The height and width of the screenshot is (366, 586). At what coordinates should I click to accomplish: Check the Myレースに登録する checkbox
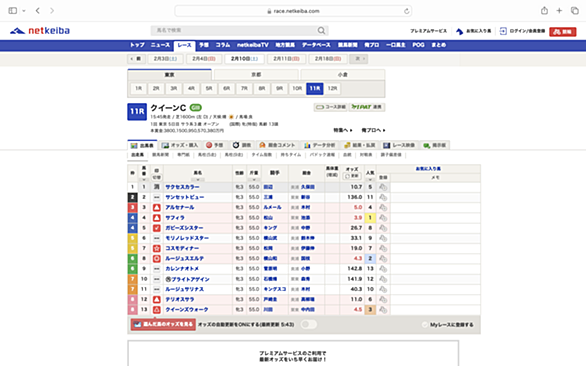click(x=425, y=325)
